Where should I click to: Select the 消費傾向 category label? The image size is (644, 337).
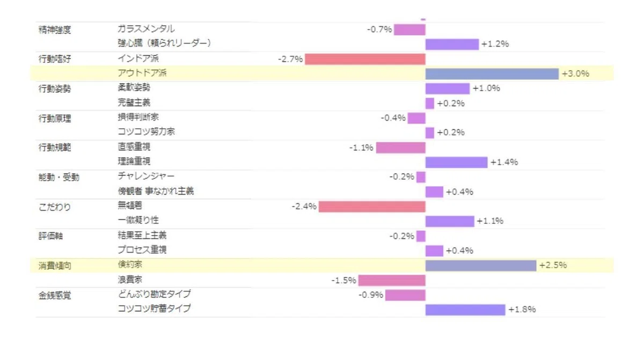[x=54, y=265]
